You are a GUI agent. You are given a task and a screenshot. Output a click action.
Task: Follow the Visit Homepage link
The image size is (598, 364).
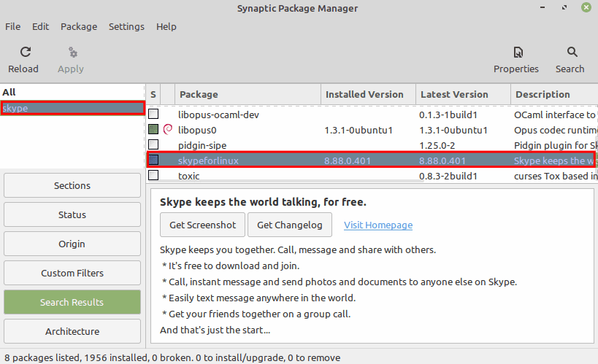click(x=378, y=225)
